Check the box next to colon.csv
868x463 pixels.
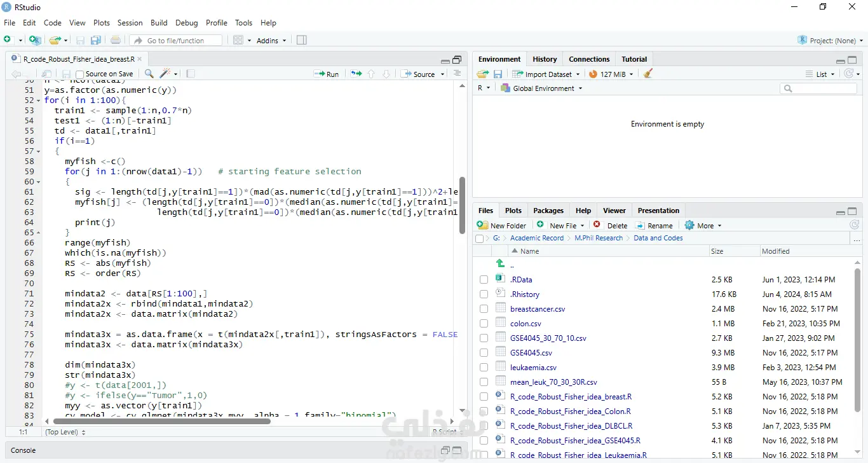pos(484,324)
